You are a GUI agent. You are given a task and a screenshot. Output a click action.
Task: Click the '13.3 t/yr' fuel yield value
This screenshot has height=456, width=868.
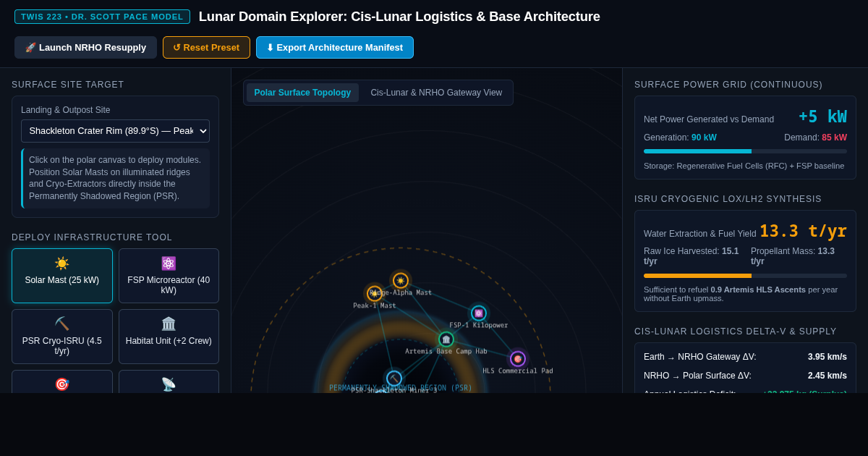pos(803,232)
